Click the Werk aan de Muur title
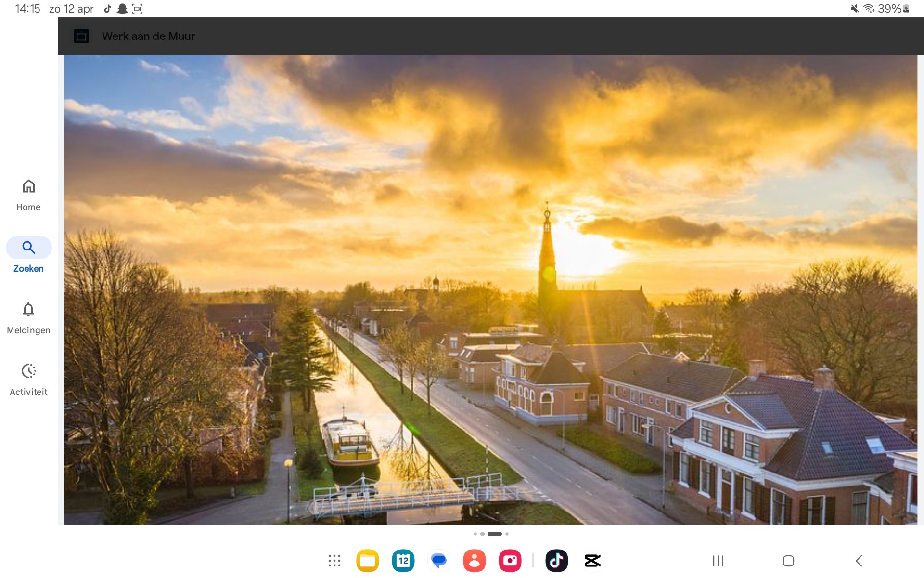Viewport: 924px width, 578px height. point(148,36)
